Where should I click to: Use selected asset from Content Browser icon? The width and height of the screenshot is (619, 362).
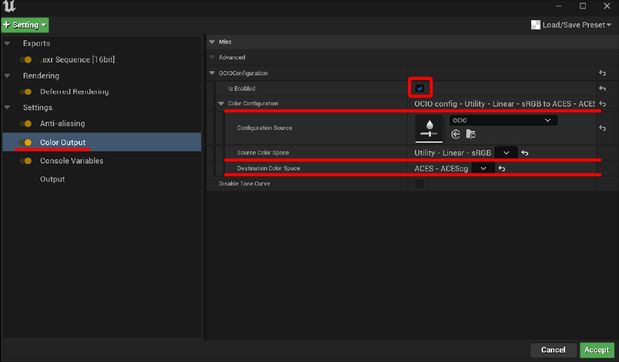click(456, 134)
